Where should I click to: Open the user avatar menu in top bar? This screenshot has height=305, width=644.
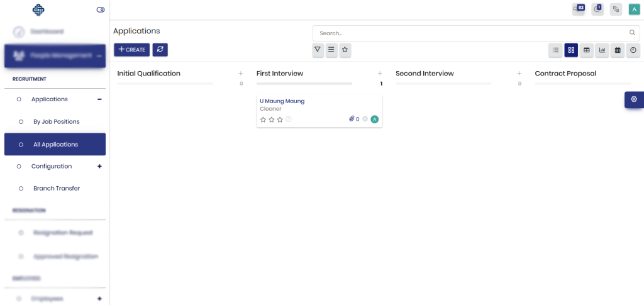pyautogui.click(x=635, y=9)
